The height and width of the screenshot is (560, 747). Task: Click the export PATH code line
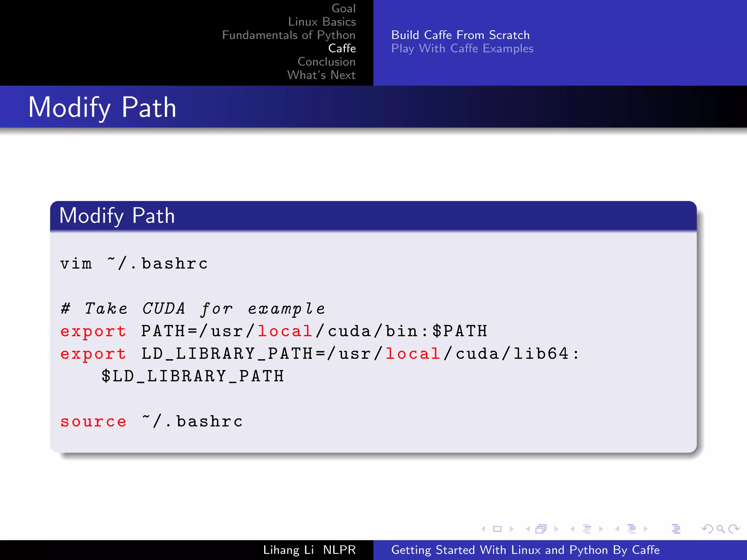(274, 331)
